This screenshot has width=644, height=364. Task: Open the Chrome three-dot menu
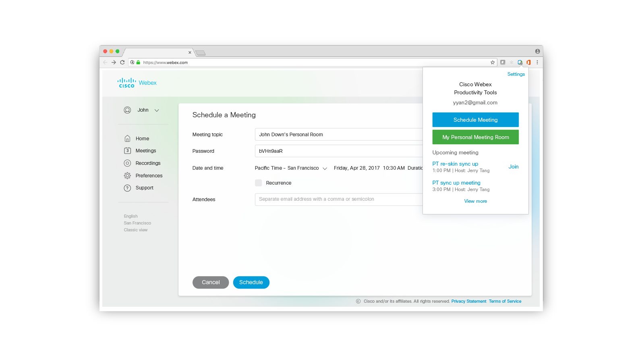tap(537, 62)
